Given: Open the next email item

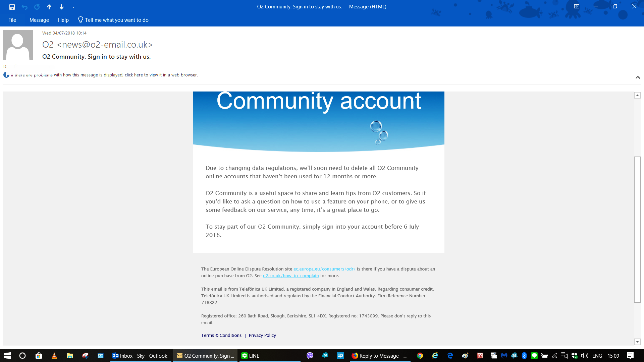Looking at the screenshot, I should (61, 6).
